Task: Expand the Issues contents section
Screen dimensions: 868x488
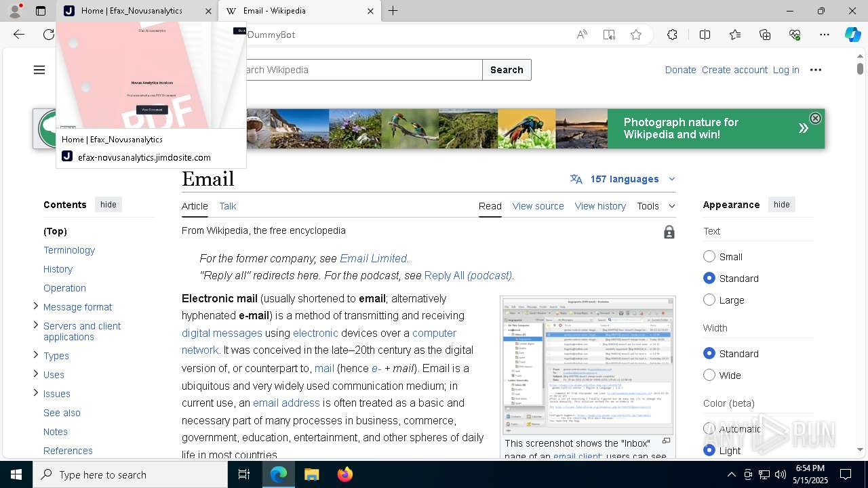Action: click(x=36, y=393)
